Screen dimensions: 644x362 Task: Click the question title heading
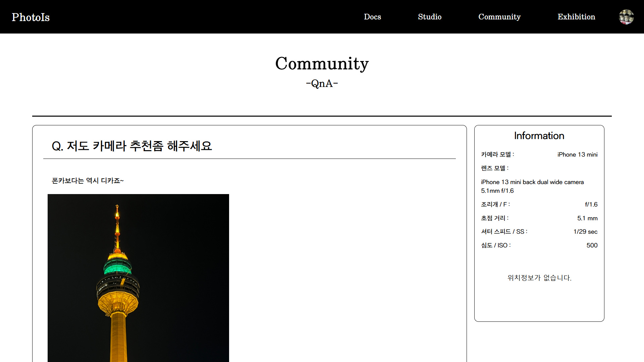tap(132, 146)
